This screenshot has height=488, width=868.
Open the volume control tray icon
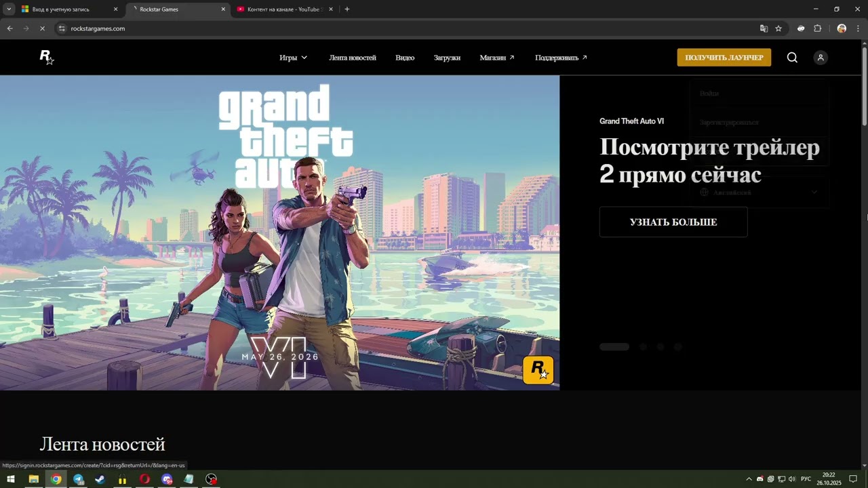(x=792, y=479)
